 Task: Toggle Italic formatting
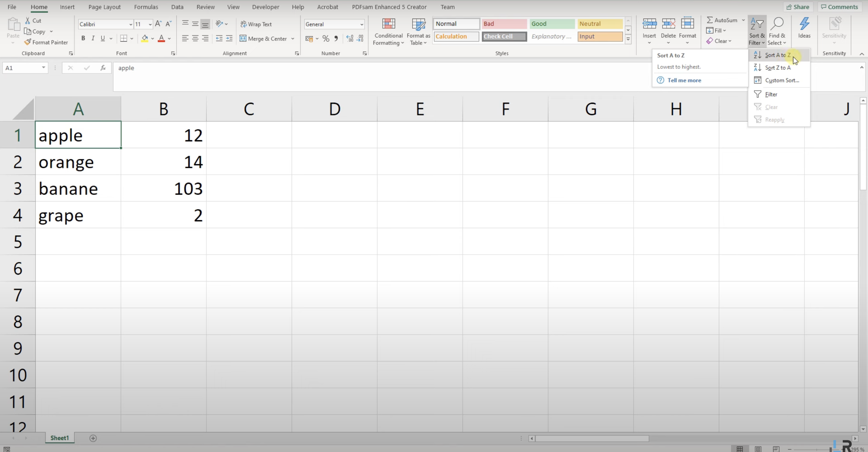(x=93, y=38)
